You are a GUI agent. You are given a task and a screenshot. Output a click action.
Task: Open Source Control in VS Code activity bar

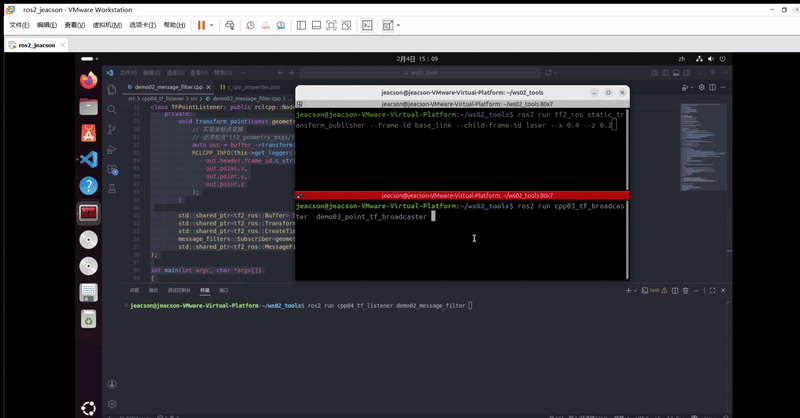tap(112, 129)
